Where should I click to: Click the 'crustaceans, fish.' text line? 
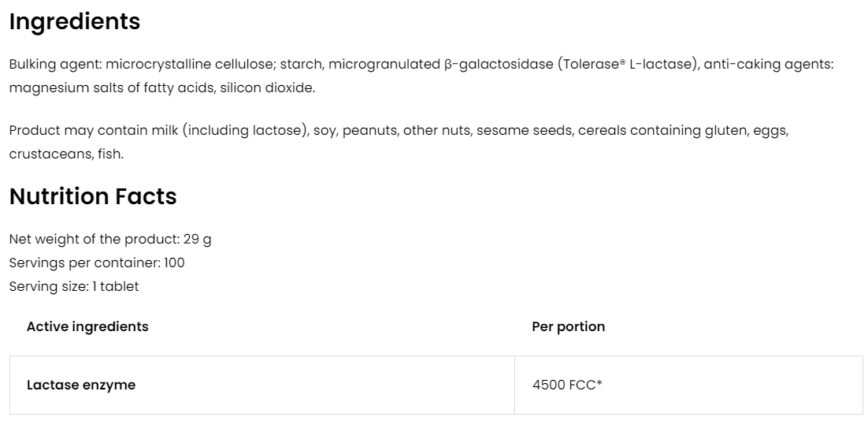66,154
